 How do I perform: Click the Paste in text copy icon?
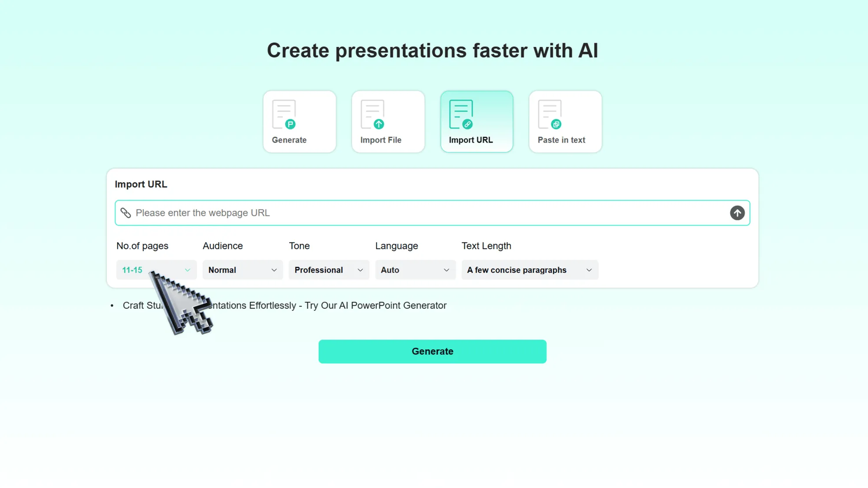pos(549,113)
